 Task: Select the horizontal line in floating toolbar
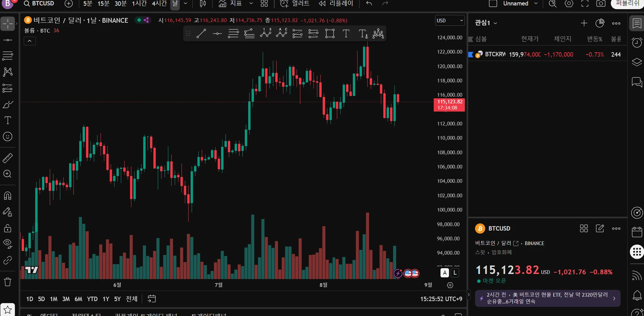[217, 34]
